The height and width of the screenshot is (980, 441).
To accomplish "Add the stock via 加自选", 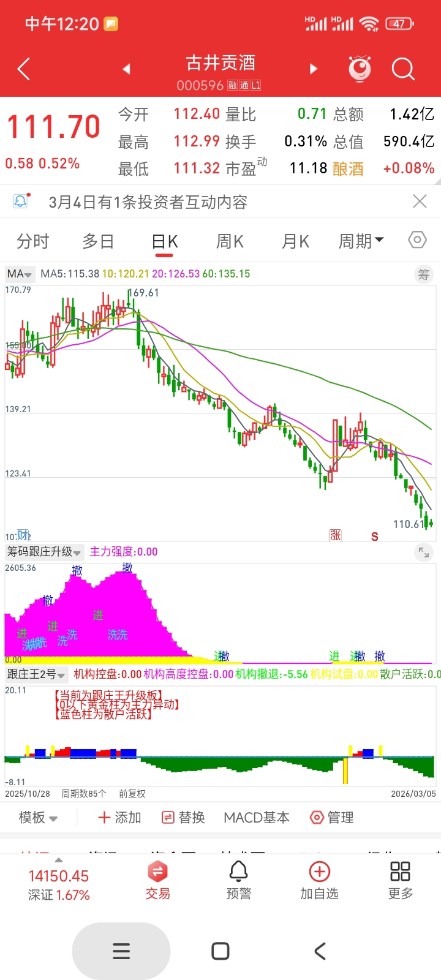I will pyautogui.click(x=319, y=881).
